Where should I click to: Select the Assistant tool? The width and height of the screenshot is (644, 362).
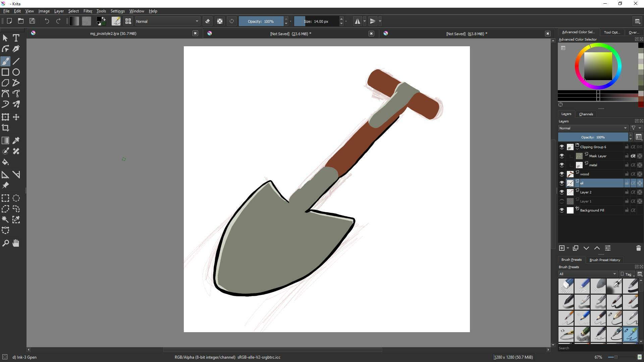(5, 175)
